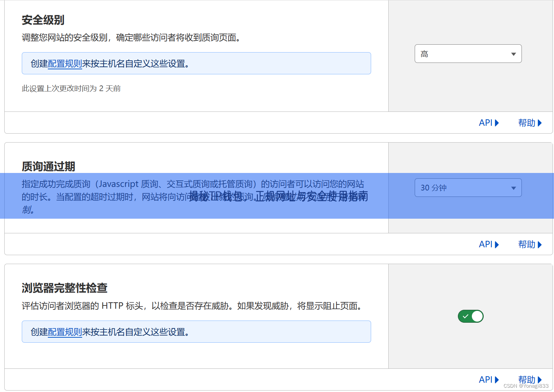Expand 帮助 link under 浏览器完整性检查 card
554x392 pixels.
coord(530,379)
